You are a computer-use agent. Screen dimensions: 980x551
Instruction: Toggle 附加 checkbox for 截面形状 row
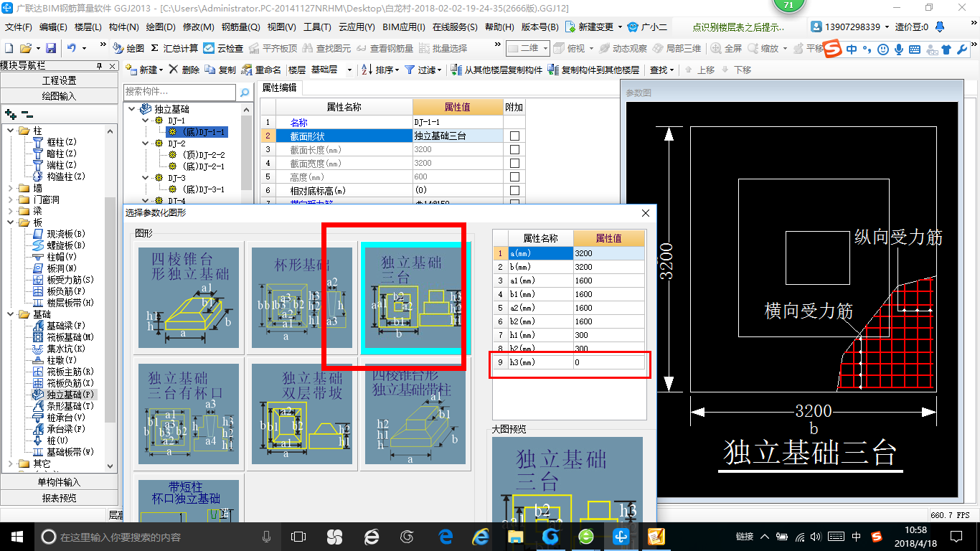pyautogui.click(x=514, y=136)
